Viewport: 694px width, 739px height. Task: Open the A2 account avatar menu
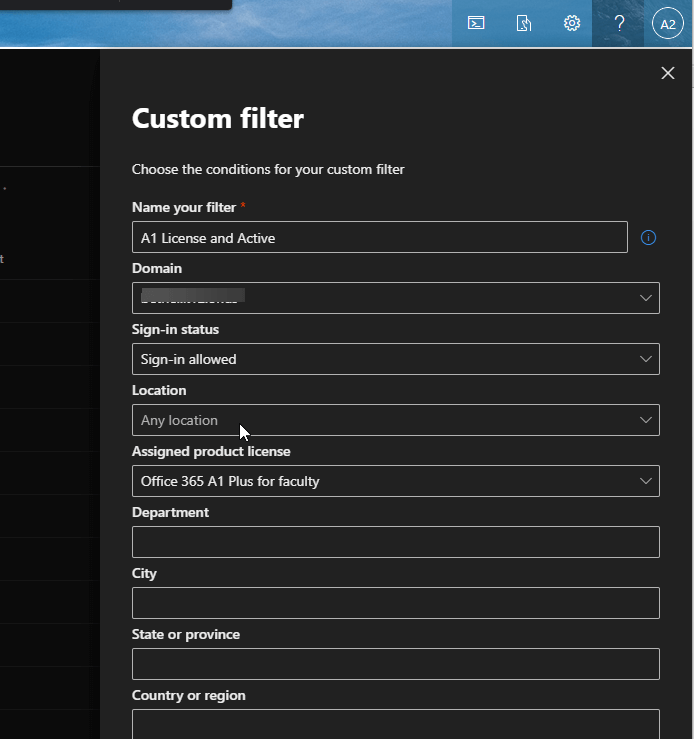click(x=668, y=24)
